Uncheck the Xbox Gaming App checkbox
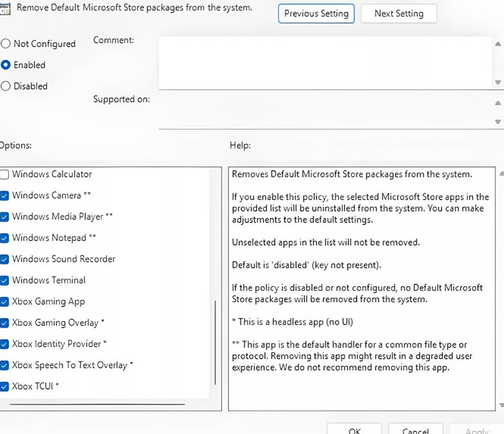Viewport: 504px width, 434px height. (x=4, y=301)
